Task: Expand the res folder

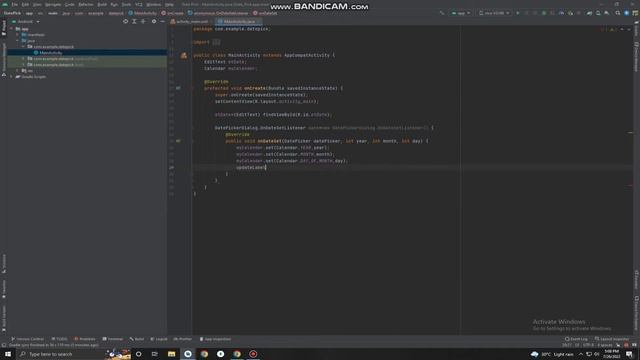Action: tap(18, 71)
